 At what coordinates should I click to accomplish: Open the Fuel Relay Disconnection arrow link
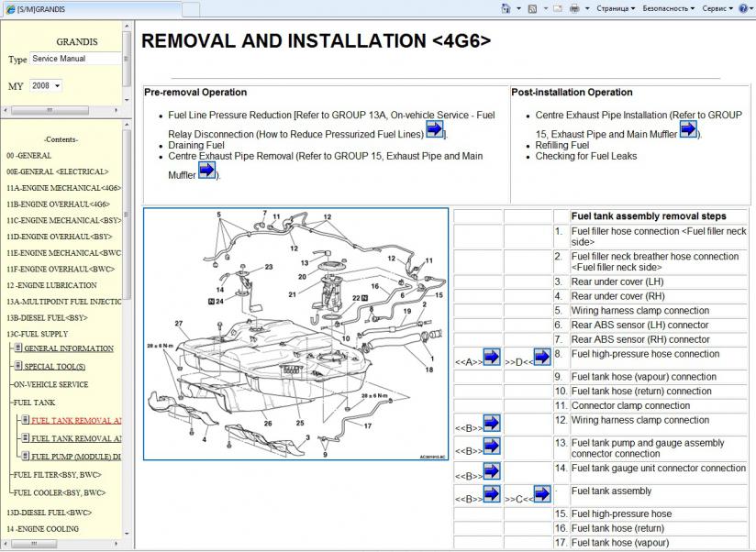(x=434, y=129)
